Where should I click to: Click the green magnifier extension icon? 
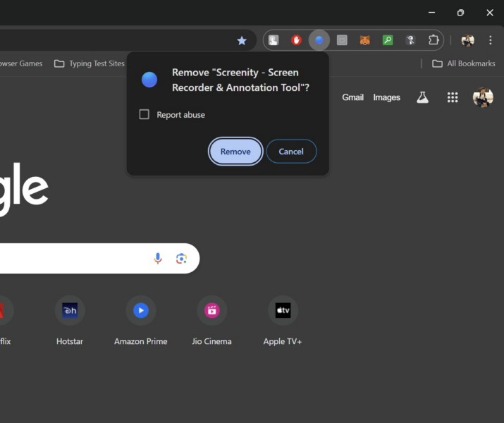pyautogui.click(x=388, y=40)
